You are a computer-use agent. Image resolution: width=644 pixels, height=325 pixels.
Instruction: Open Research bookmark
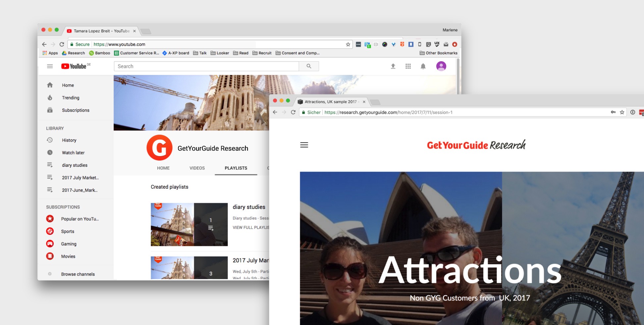pyautogui.click(x=74, y=53)
